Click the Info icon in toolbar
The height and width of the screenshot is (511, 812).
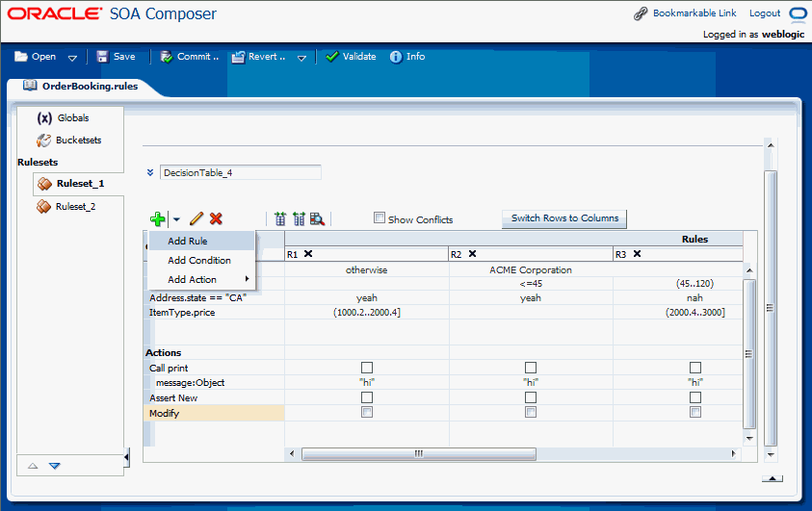pyautogui.click(x=396, y=57)
